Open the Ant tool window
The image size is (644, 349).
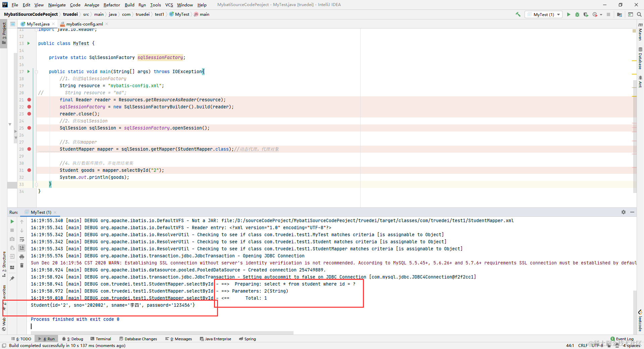click(640, 82)
